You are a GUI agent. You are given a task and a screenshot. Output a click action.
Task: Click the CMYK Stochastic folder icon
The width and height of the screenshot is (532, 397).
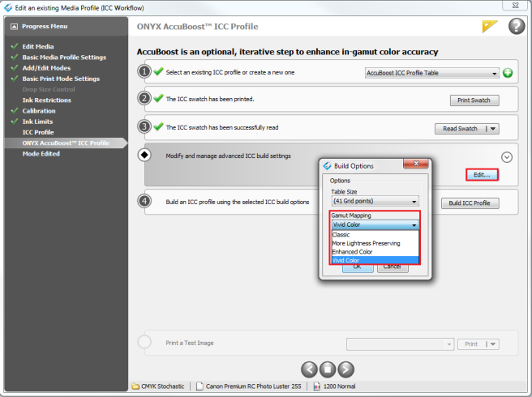pyautogui.click(x=135, y=386)
